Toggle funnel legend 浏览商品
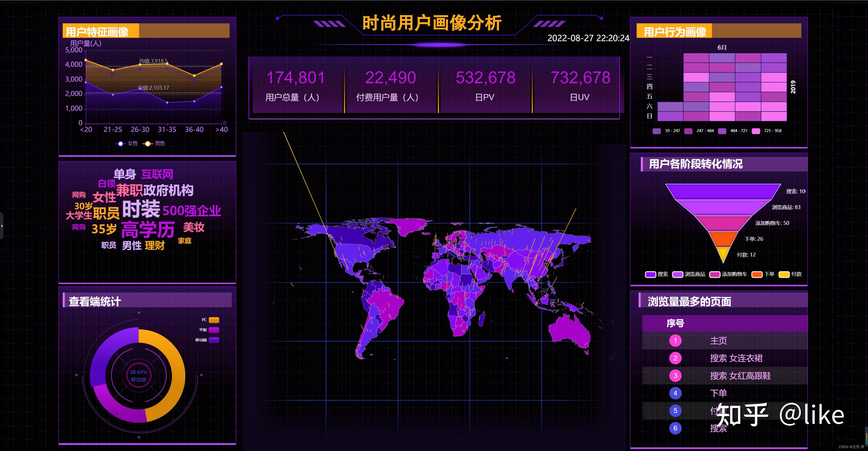This screenshot has width=868, height=451. point(688,274)
